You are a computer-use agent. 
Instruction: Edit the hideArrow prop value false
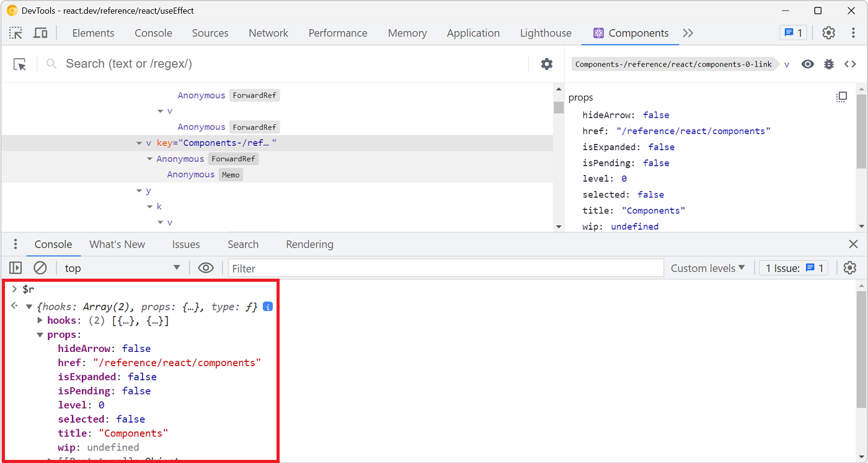coord(656,115)
